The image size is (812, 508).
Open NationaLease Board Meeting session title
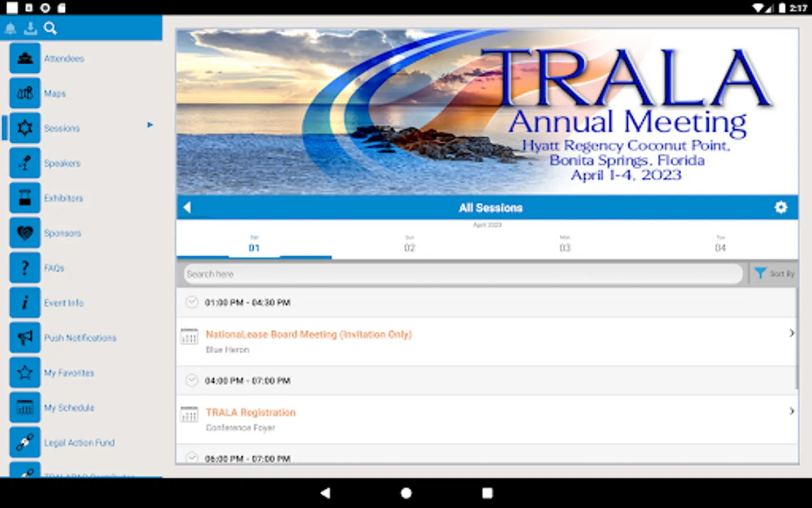[x=308, y=334]
